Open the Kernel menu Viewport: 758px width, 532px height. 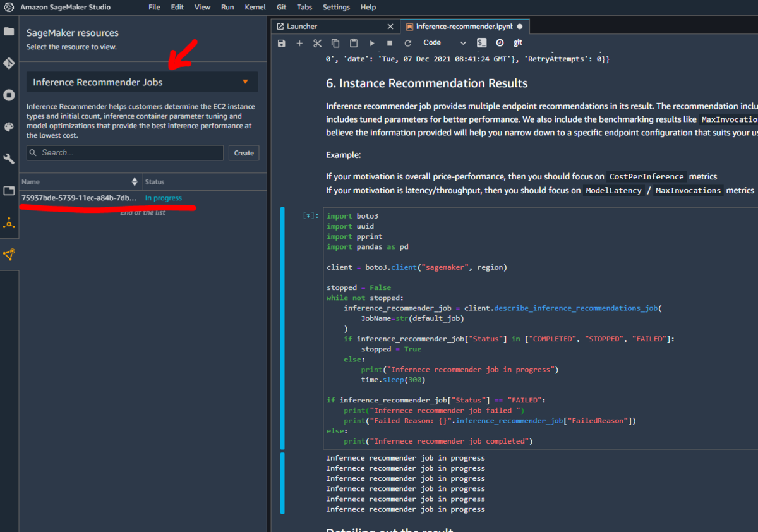tap(255, 8)
